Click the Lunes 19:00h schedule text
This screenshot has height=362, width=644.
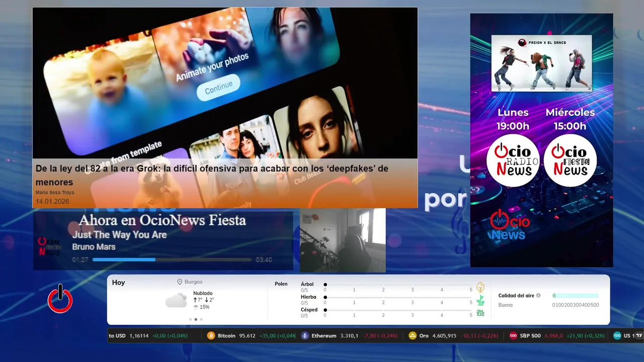[x=513, y=119]
